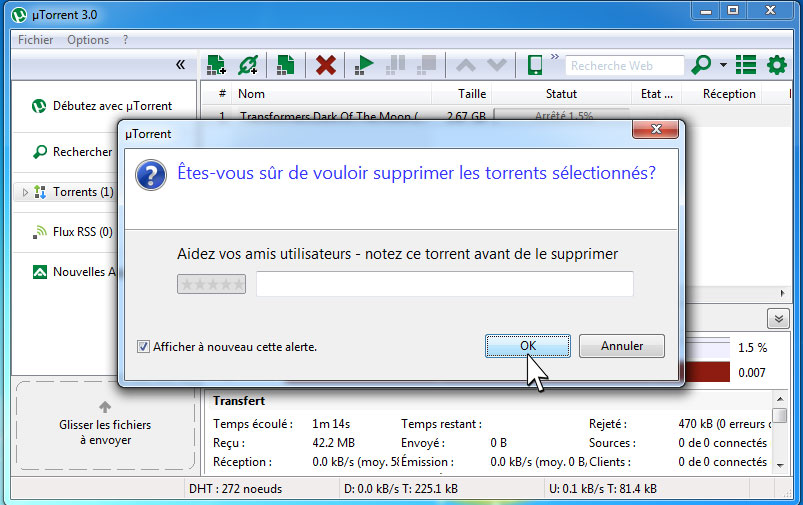Click the list view category icon

point(746,65)
